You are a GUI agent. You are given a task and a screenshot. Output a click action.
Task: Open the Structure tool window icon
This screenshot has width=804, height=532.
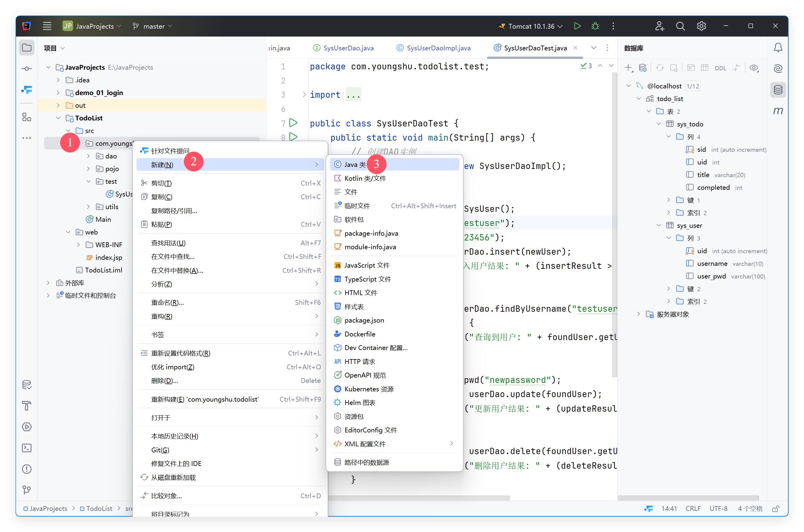[27, 117]
